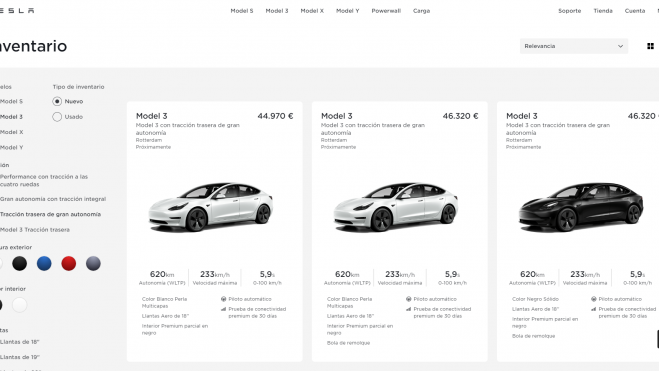Viewport: 659px width, 371px height.
Task: Select the Usado inventory radio button
Action: point(57,117)
